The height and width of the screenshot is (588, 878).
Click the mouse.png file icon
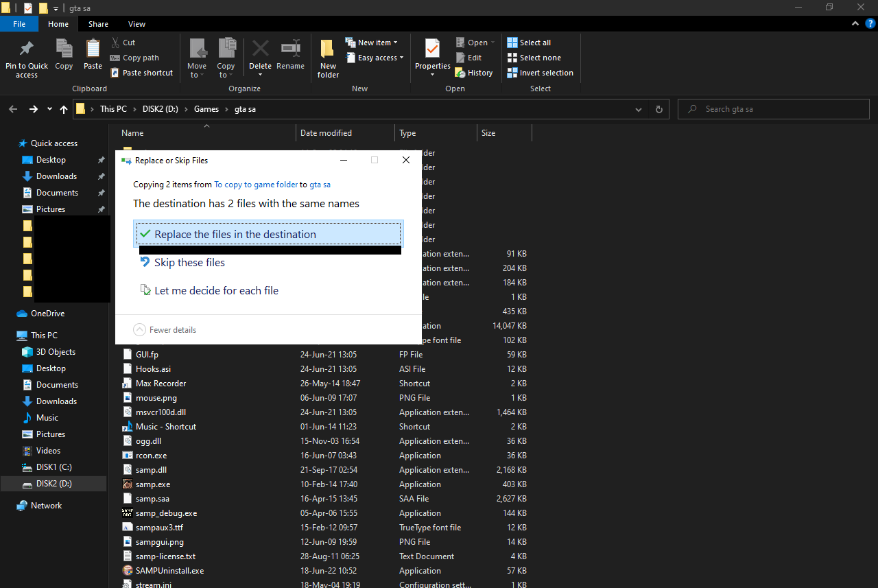(128, 398)
